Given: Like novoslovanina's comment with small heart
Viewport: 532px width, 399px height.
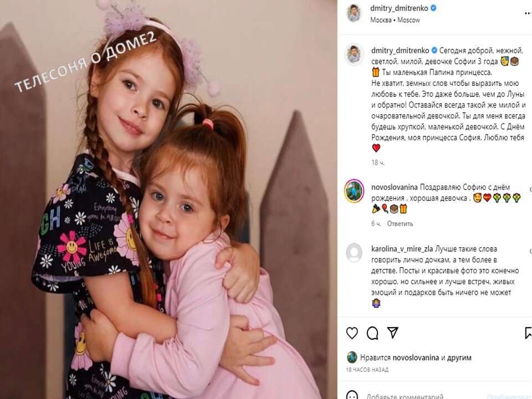Looking at the screenshot, I should [x=530, y=190].
